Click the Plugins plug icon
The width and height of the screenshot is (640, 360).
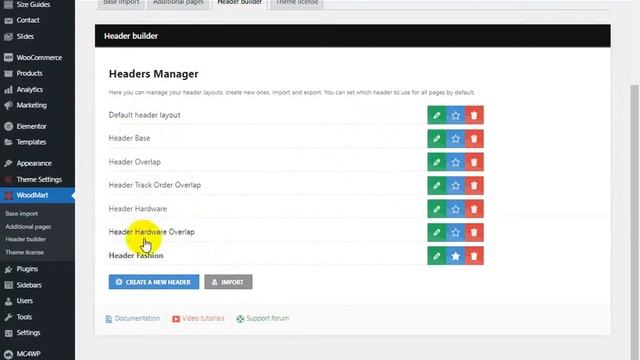(x=9, y=269)
